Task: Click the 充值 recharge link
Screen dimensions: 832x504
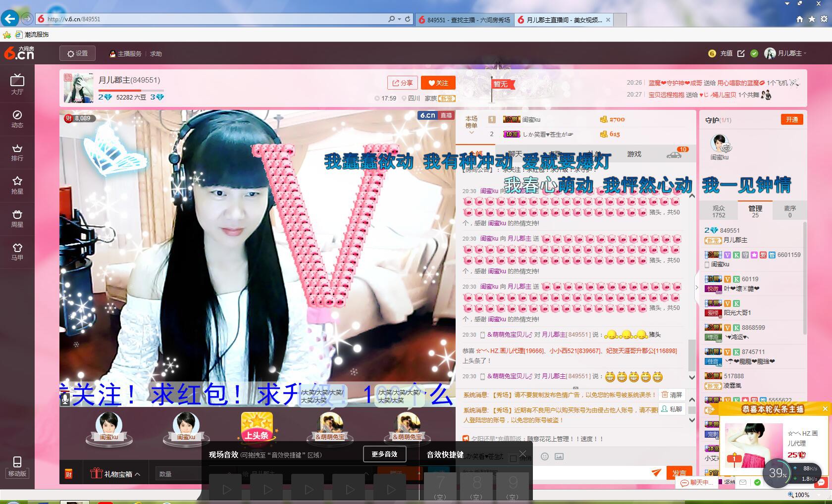Action: click(726, 53)
